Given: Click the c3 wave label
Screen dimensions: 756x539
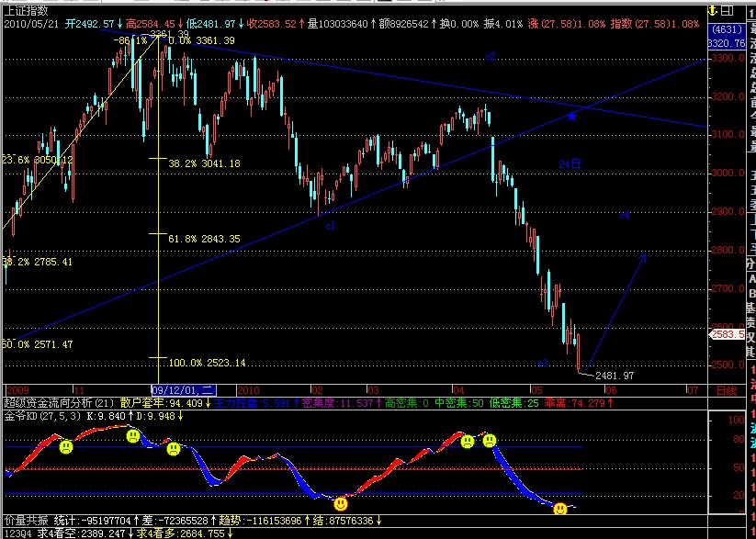Looking at the screenshot, I should 544,364.
